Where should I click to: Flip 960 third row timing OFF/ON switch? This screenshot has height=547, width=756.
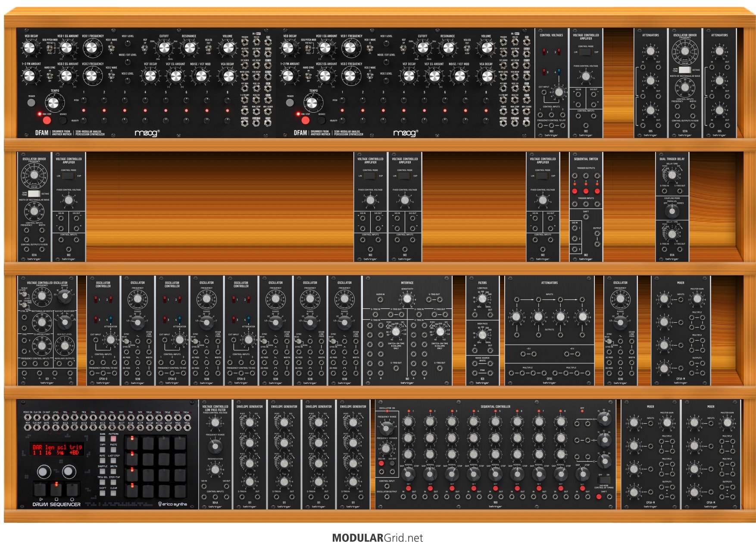click(x=605, y=480)
